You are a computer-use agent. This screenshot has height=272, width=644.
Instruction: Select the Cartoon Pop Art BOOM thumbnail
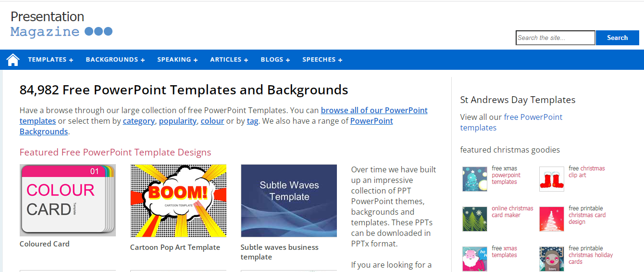click(x=178, y=201)
